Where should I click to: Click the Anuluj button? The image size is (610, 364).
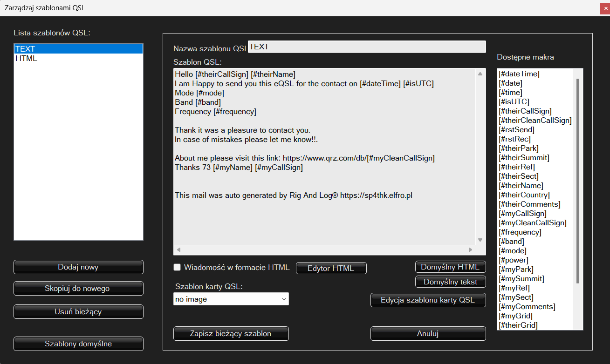[428, 334]
